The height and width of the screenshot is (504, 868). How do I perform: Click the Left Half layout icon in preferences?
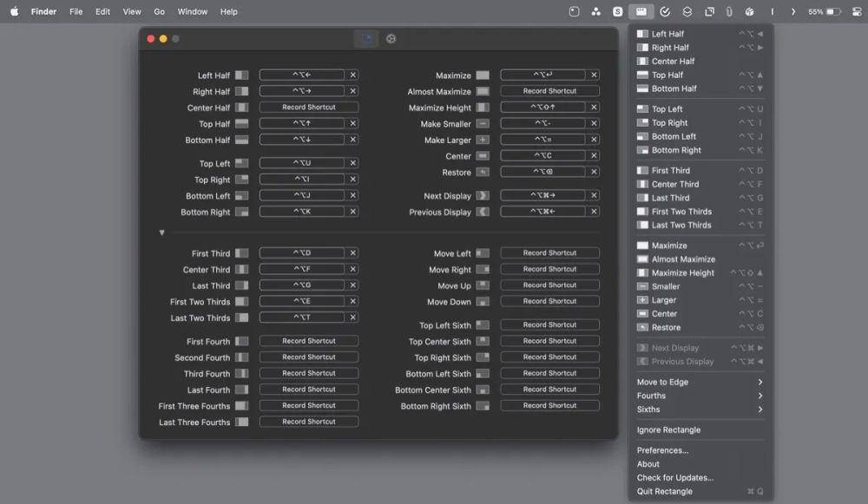pos(242,75)
